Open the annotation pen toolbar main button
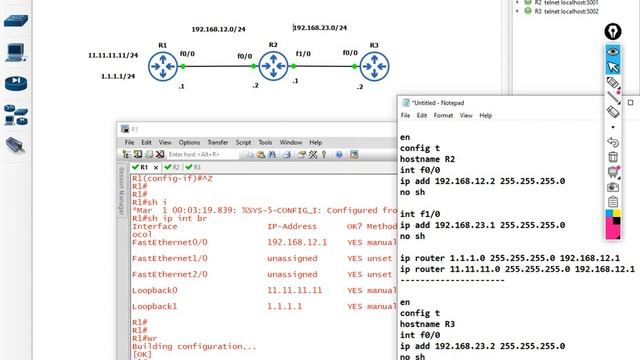The image size is (640, 360). point(613,31)
